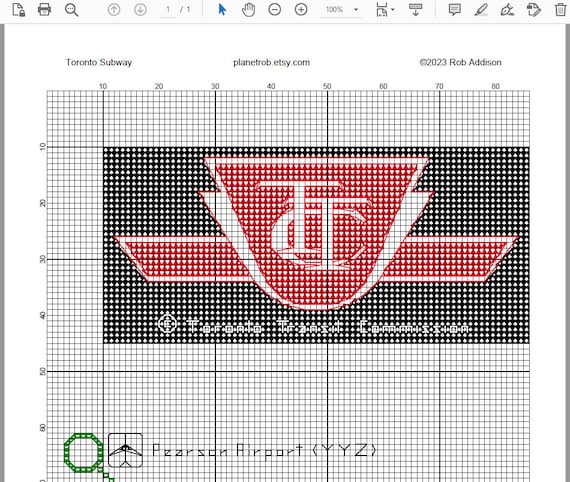
Task: Click the scrolling mode keyboard icon
Action: (416, 9)
